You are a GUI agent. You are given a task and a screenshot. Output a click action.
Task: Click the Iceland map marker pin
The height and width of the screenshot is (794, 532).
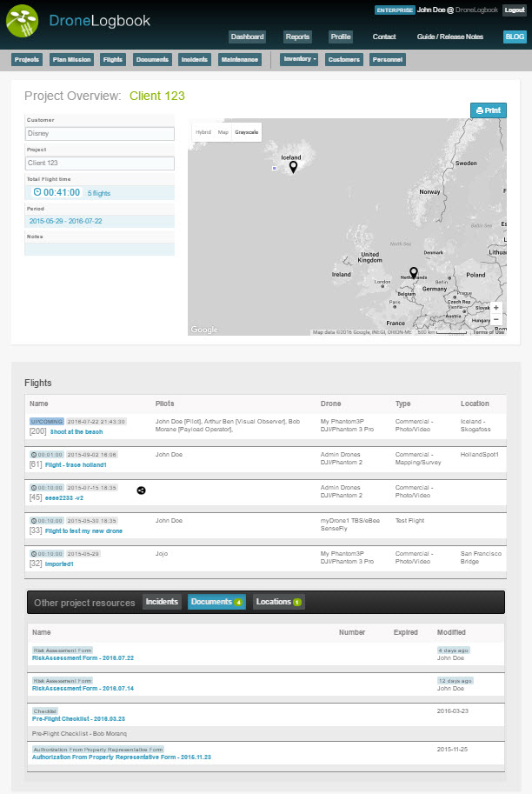(x=293, y=167)
